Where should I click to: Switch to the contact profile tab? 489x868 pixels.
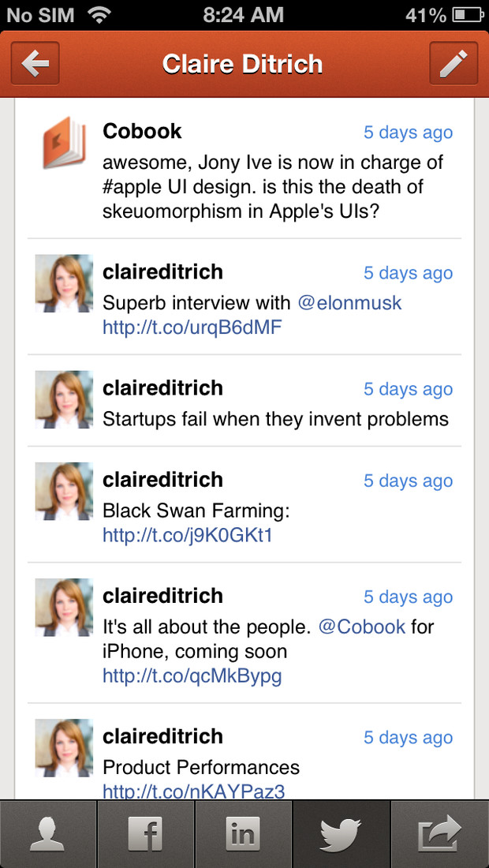click(x=48, y=834)
